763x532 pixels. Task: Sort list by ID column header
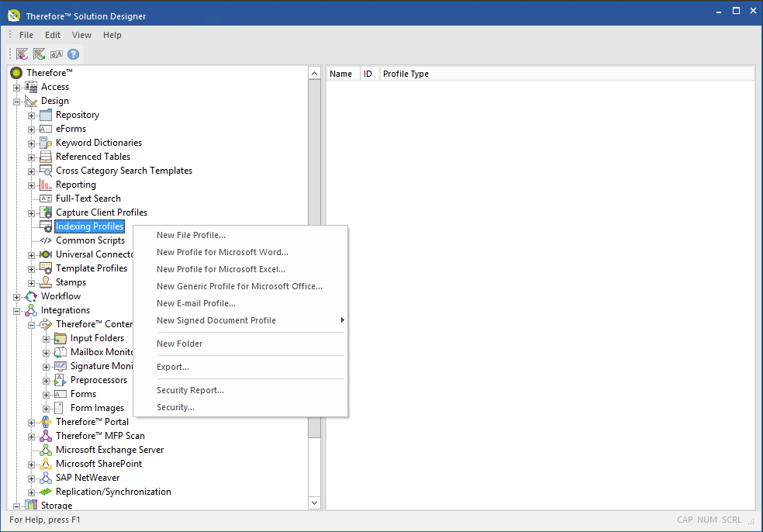point(370,74)
